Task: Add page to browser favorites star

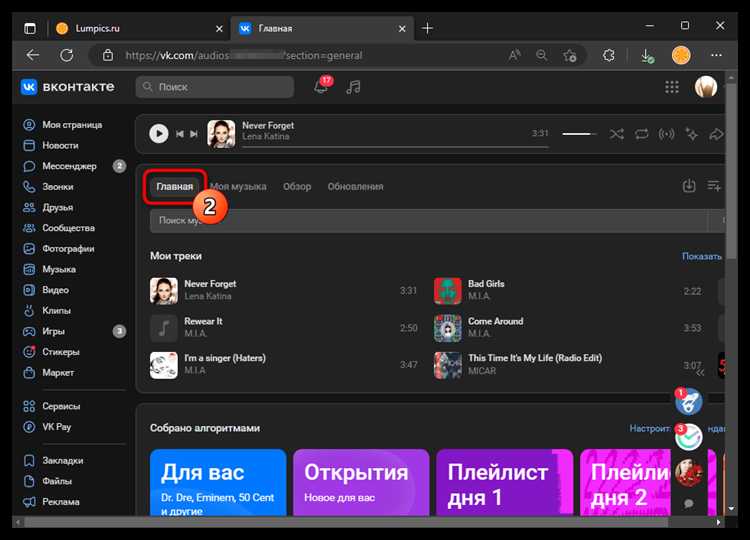Action: tap(569, 56)
